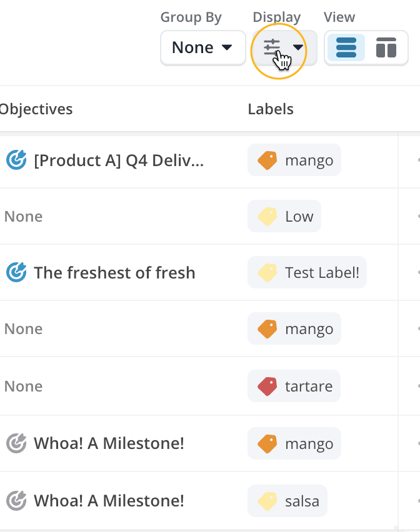The width and height of the screenshot is (420, 532).
Task: Click the red tartare label tag icon
Action: [x=267, y=386]
